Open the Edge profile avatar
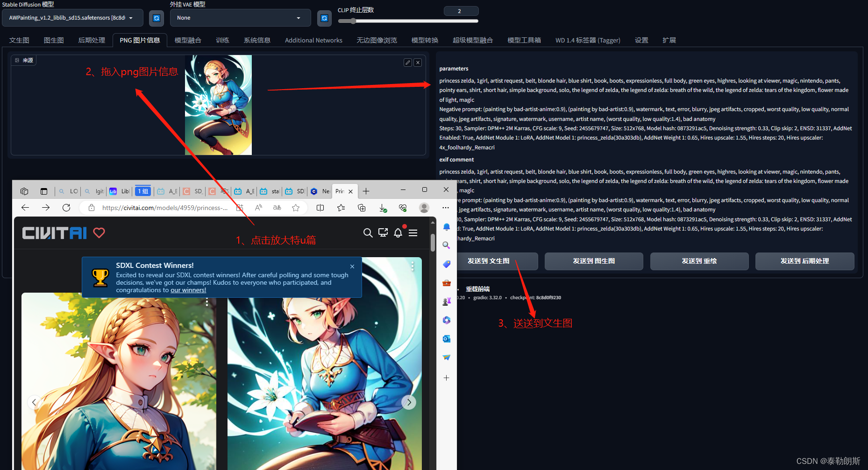The height and width of the screenshot is (470, 868). click(424, 208)
